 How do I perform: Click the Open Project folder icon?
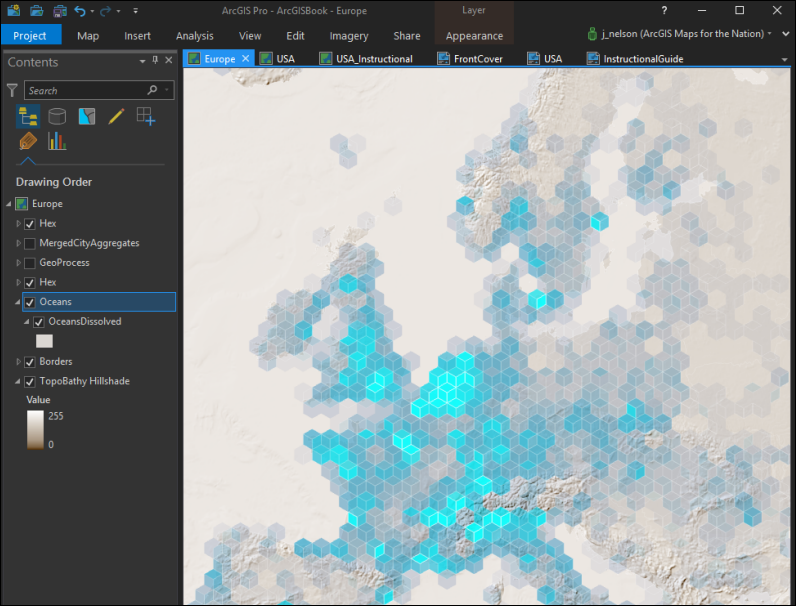click(37, 10)
